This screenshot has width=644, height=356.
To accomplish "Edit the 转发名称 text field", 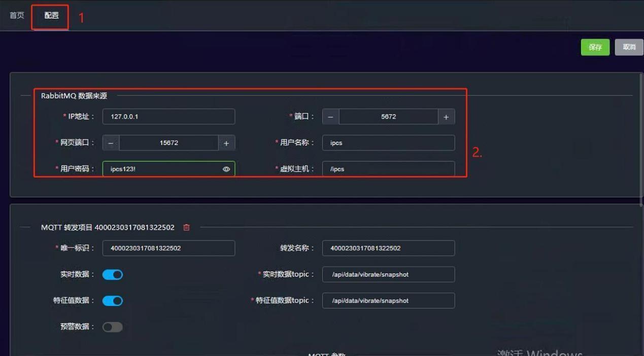I will 388,248.
